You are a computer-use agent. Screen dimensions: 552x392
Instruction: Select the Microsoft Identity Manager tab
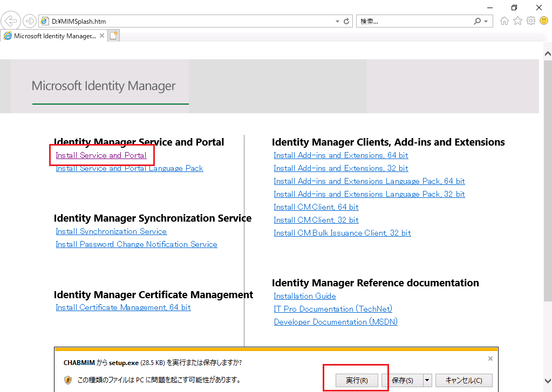pyautogui.click(x=54, y=36)
